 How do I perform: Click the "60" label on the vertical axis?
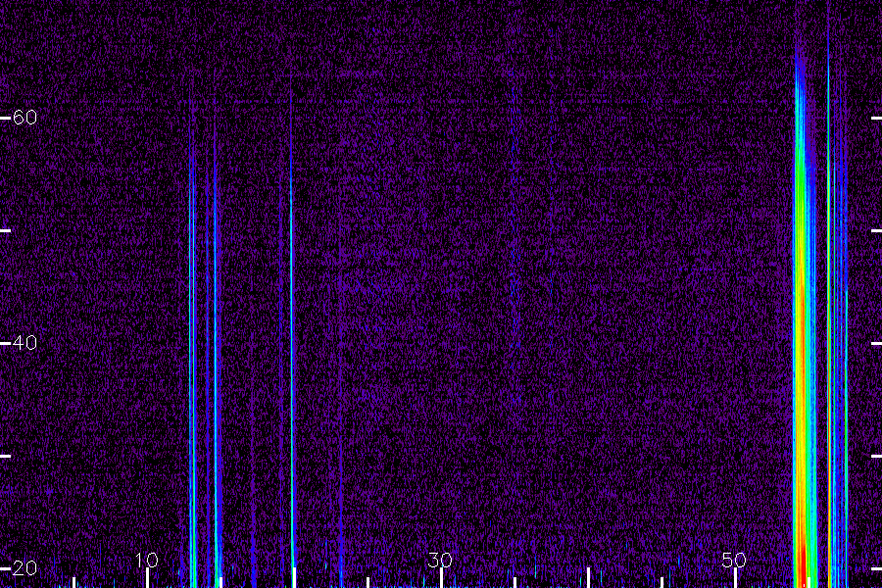click(x=24, y=117)
